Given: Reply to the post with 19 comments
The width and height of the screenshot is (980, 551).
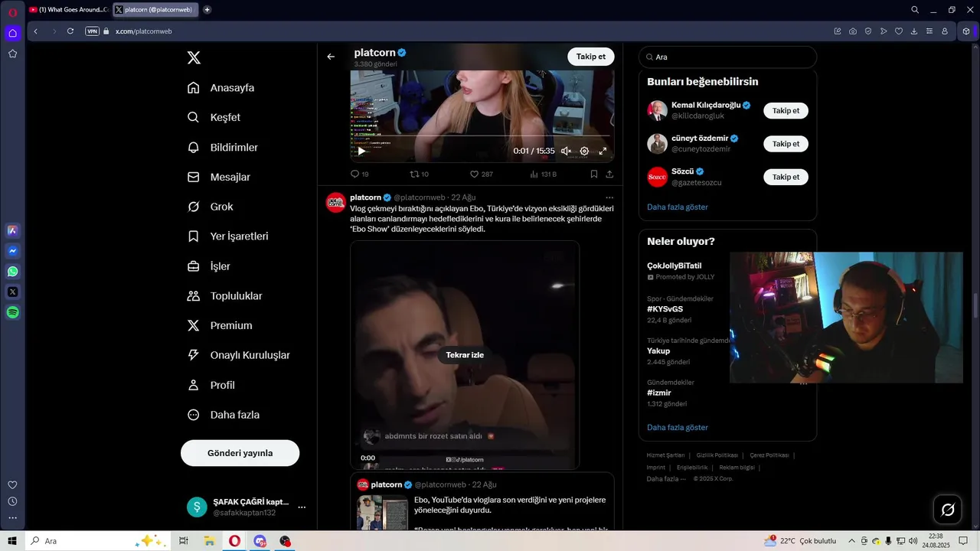Looking at the screenshot, I should click(359, 174).
